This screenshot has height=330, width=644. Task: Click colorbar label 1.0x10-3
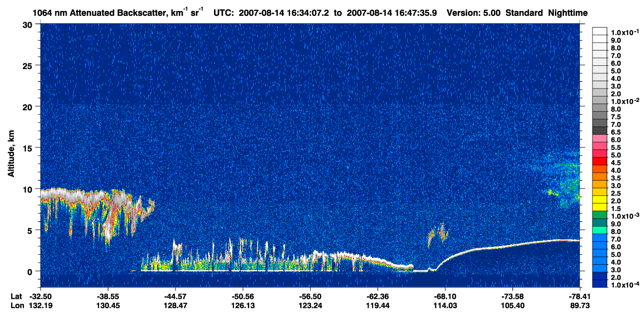pyautogui.click(x=624, y=216)
